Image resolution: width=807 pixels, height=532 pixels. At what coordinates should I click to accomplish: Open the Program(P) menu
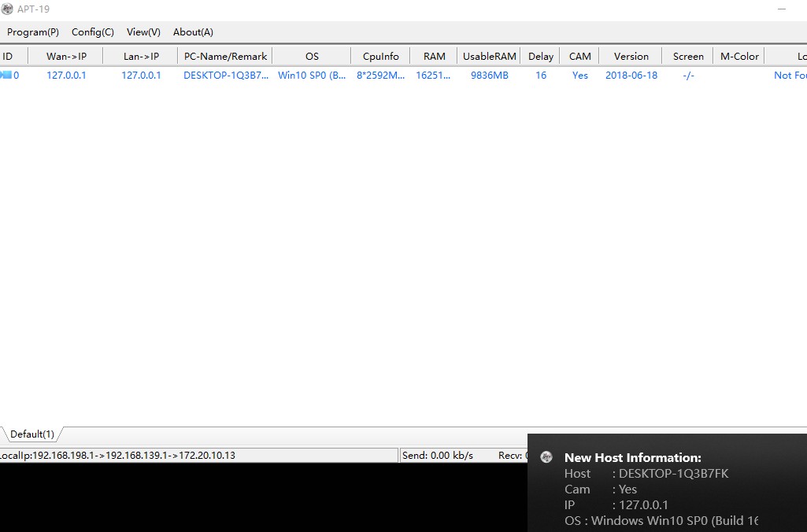(33, 32)
